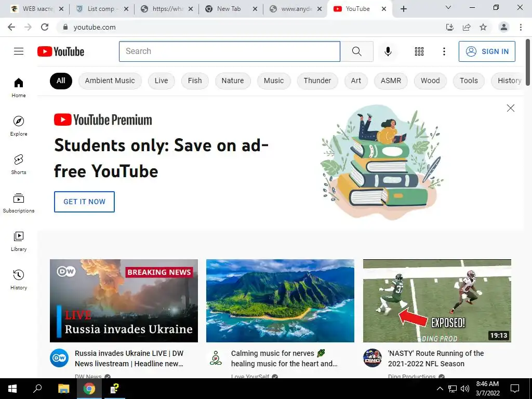Open History in sidebar
Viewport: 532px width, 399px height.
click(x=19, y=280)
